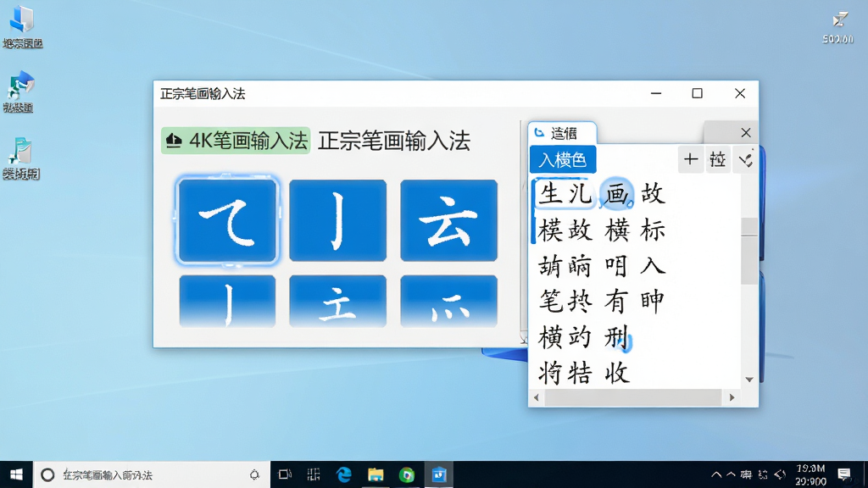868x488 pixels.
Task: Click the right arrow of horizontal scrollbar
Action: point(732,397)
